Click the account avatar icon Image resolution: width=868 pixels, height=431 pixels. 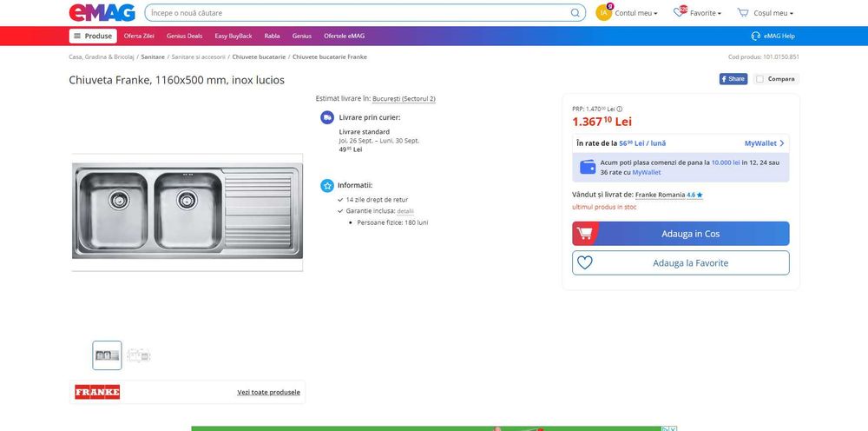(603, 13)
